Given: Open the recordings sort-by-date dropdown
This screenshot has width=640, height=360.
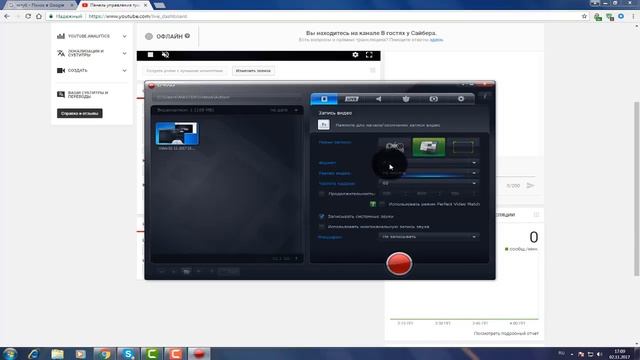Looking at the screenshot, I should coord(284,110).
